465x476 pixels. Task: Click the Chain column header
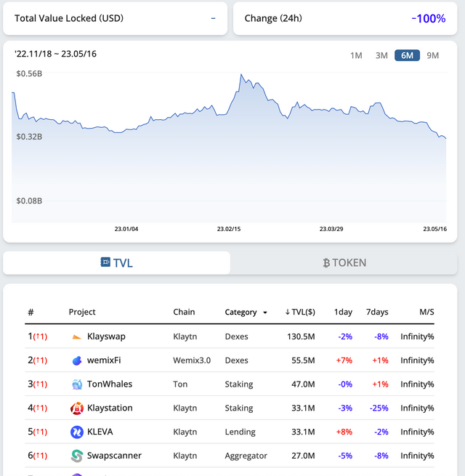[184, 312]
